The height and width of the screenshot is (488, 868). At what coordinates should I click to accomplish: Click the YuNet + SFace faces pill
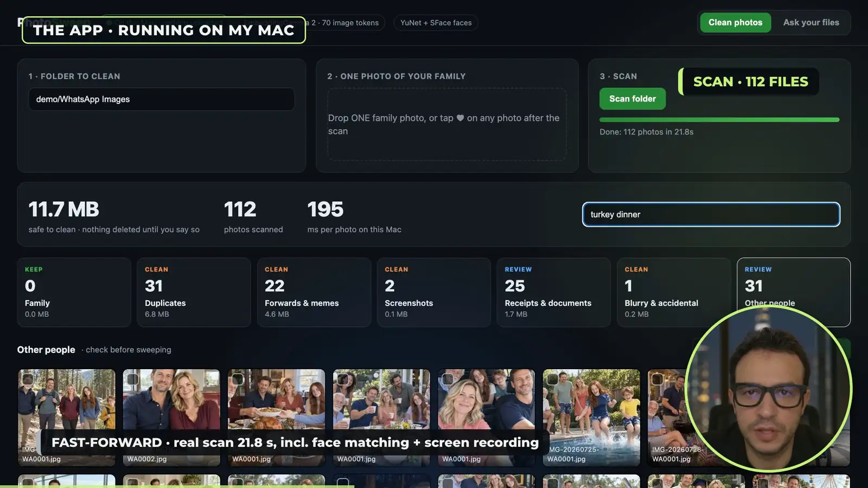coord(436,23)
